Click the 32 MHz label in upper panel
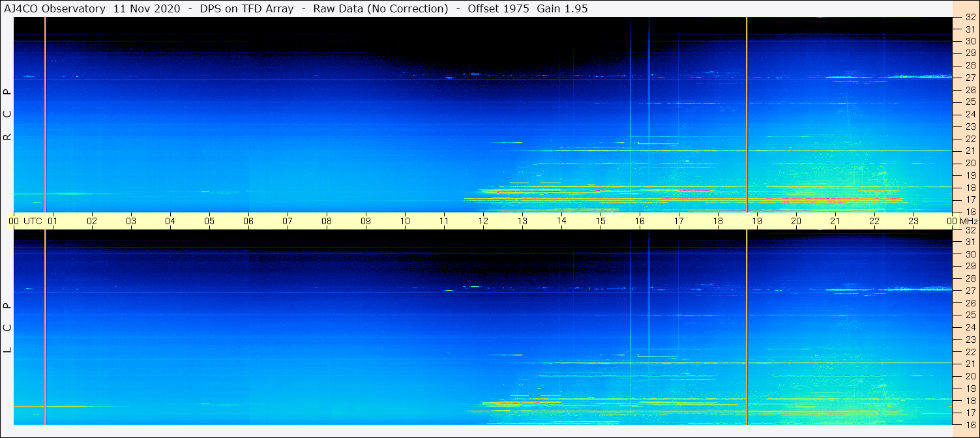Screen dimensions: 980x438 tap(970, 18)
